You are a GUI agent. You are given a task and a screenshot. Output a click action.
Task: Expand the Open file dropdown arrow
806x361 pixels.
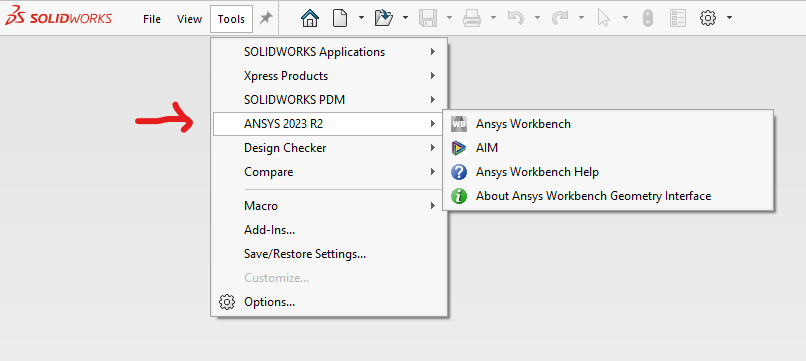pos(405,17)
